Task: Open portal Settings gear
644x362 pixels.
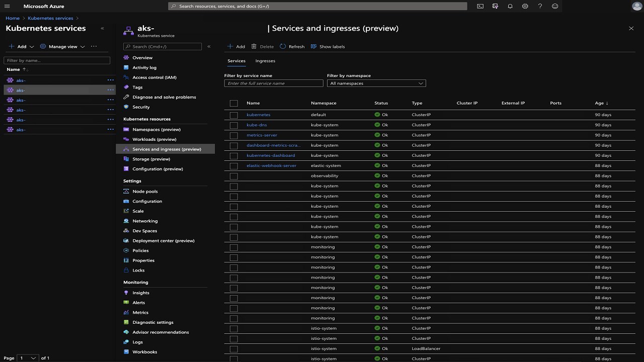Action: pyautogui.click(x=525, y=6)
